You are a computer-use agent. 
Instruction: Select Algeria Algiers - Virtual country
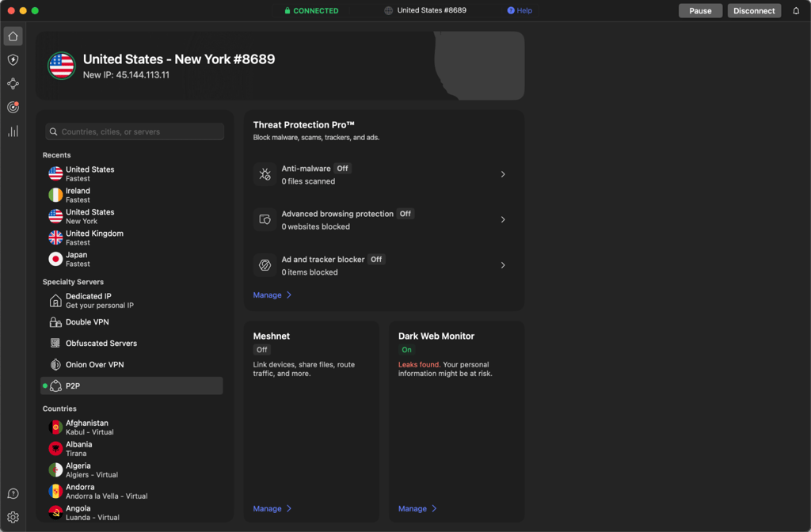click(x=132, y=470)
